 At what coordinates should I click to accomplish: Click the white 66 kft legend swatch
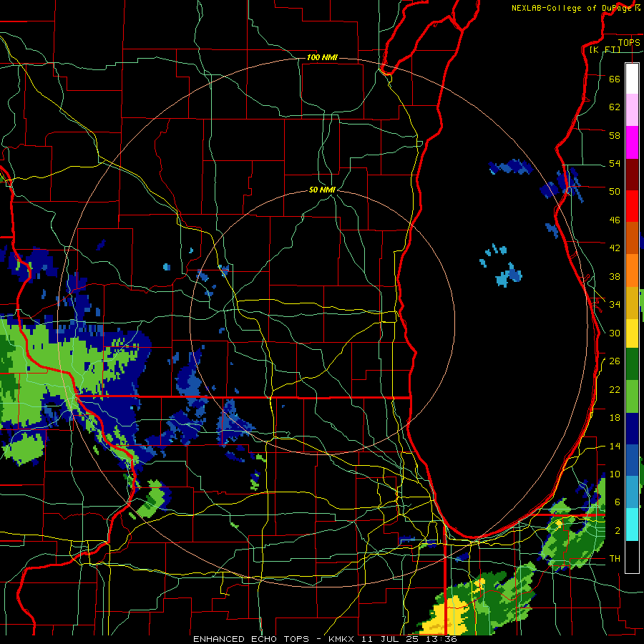632,79
